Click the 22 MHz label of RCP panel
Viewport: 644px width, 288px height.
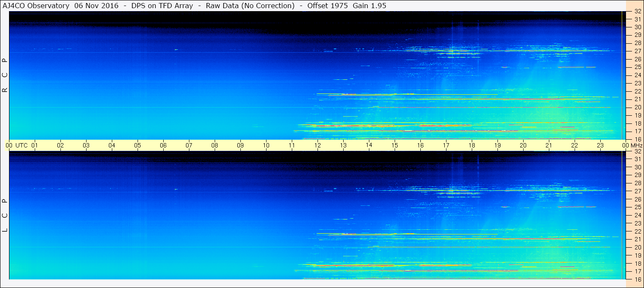638,91
